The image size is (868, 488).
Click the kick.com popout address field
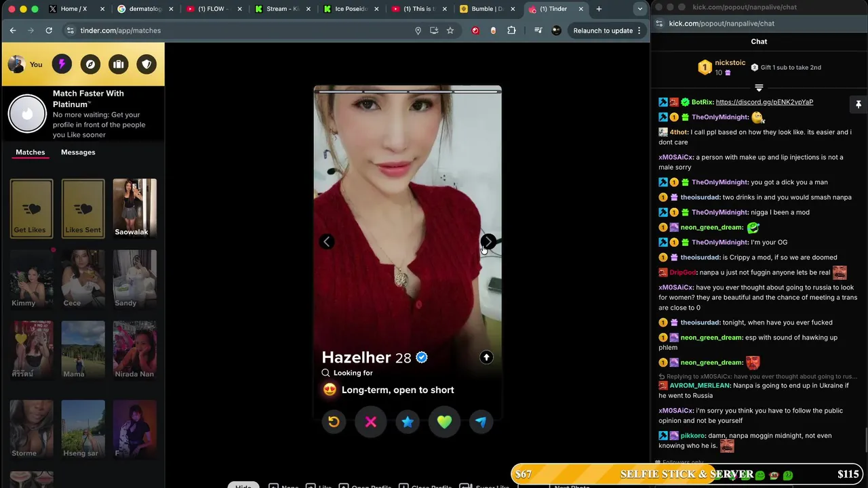pyautogui.click(x=722, y=23)
